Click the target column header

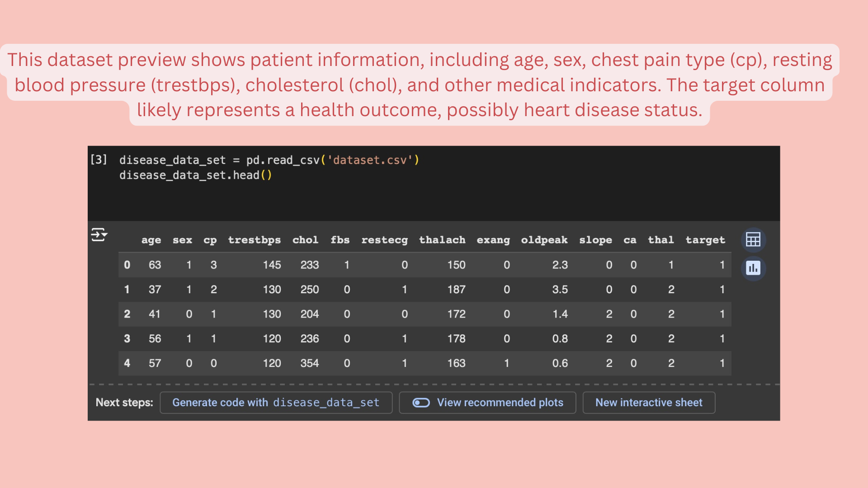point(705,240)
